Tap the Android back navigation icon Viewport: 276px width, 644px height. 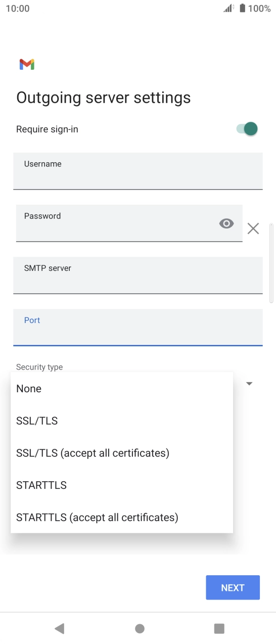point(60,628)
